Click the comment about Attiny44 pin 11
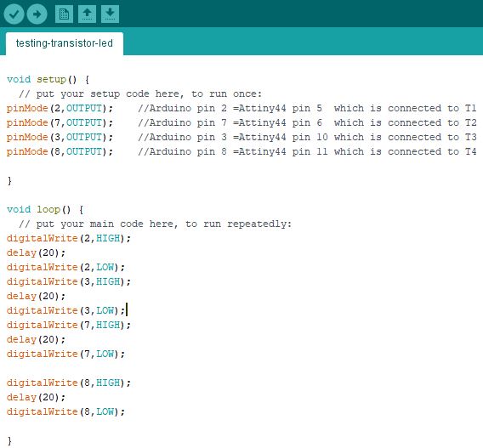Screen dimensions: 483x448 (308, 152)
